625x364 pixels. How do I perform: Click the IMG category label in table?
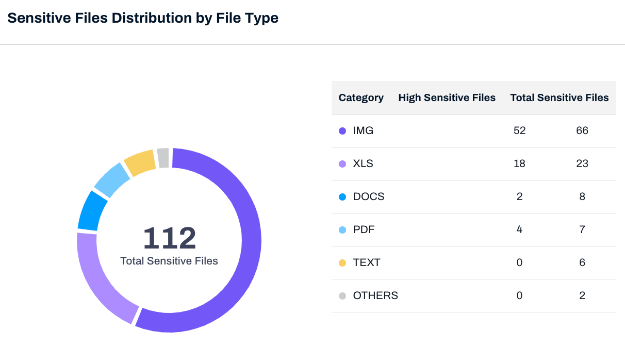point(363,131)
